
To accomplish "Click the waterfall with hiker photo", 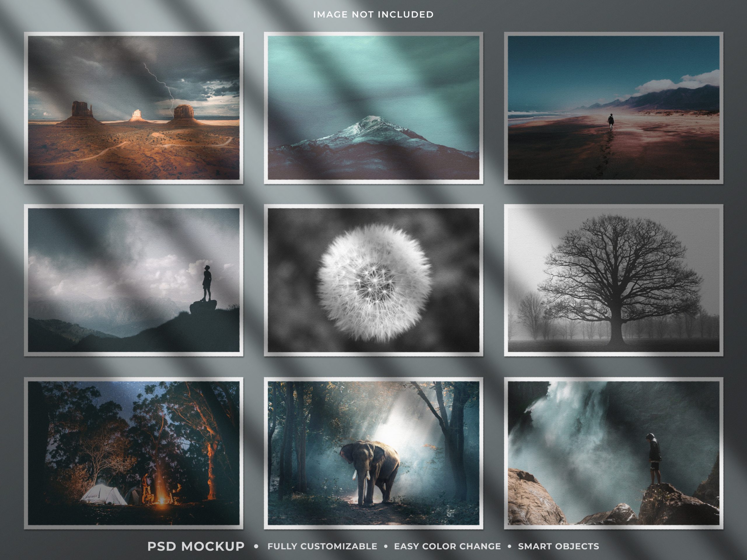I will pyautogui.click(x=613, y=453).
